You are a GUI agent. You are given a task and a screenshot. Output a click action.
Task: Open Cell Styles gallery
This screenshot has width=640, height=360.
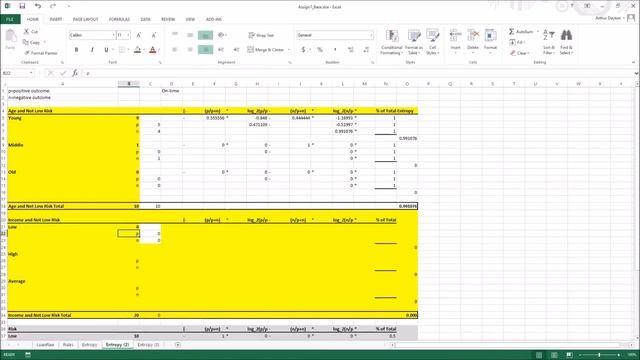[x=432, y=42]
